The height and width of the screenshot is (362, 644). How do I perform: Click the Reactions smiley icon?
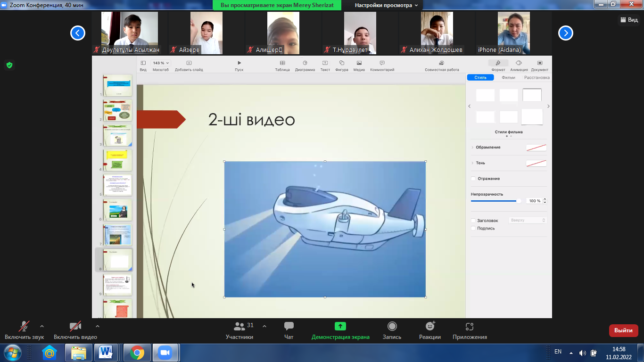(x=429, y=326)
